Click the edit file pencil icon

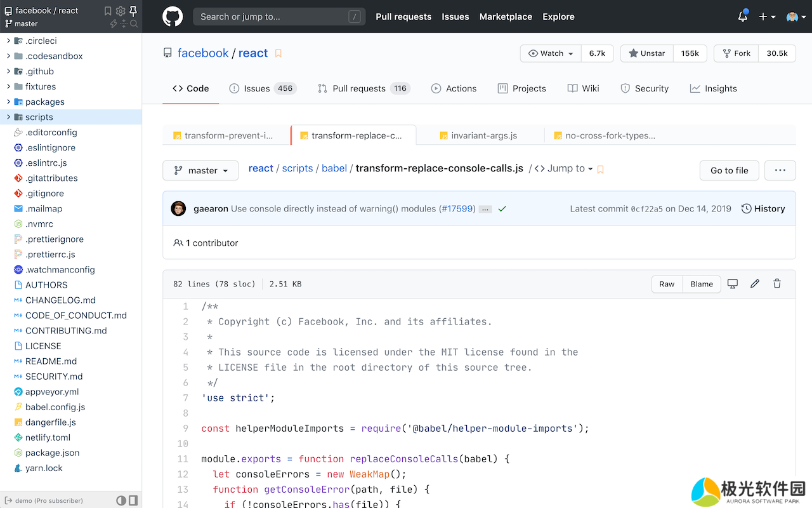[754, 284]
